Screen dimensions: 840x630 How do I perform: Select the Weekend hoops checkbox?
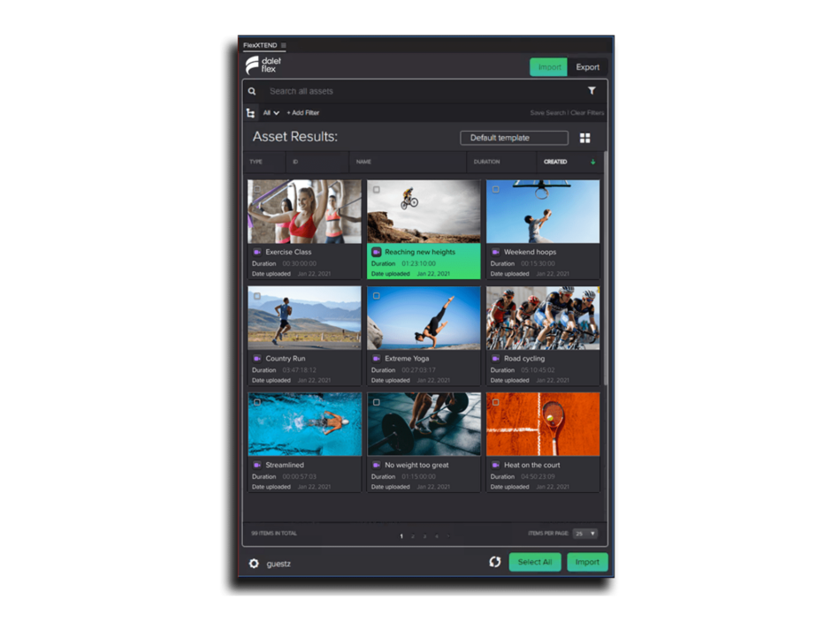495,189
